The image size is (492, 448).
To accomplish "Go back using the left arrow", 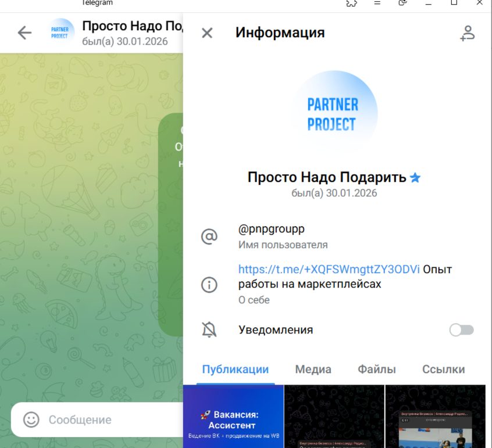I will 24,33.
